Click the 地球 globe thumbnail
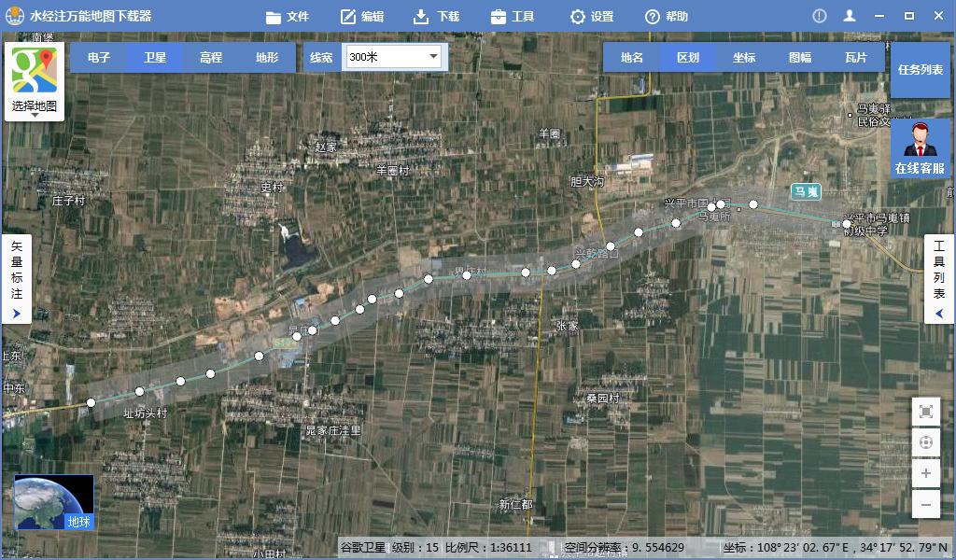 click(x=54, y=503)
